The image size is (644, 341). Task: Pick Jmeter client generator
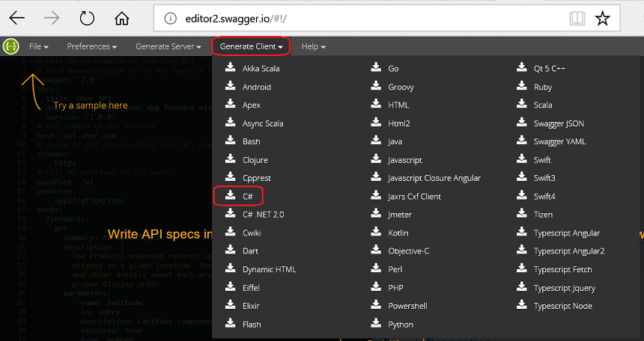(x=400, y=215)
